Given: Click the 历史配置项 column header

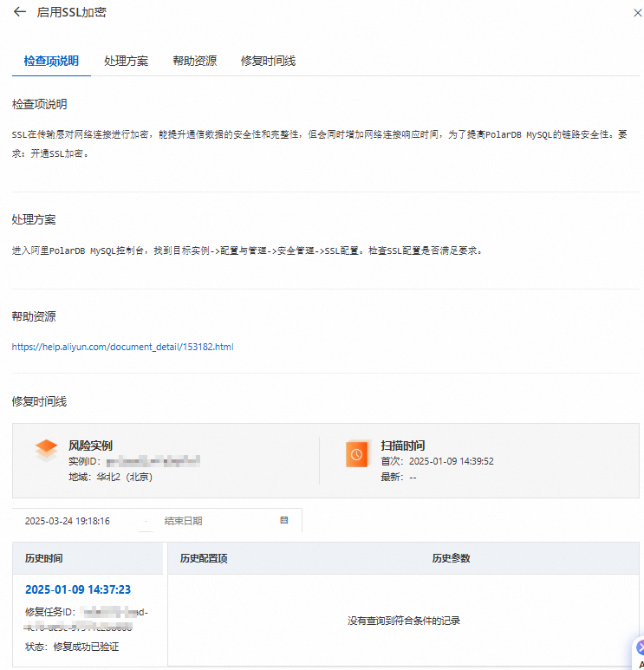Looking at the screenshot, I should [204, 558].
